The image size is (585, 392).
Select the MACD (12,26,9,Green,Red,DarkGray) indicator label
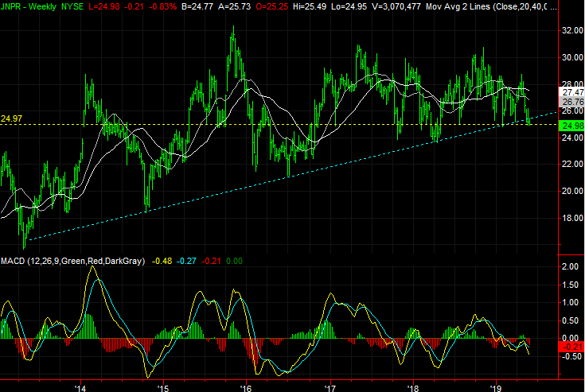pos(72,261)
